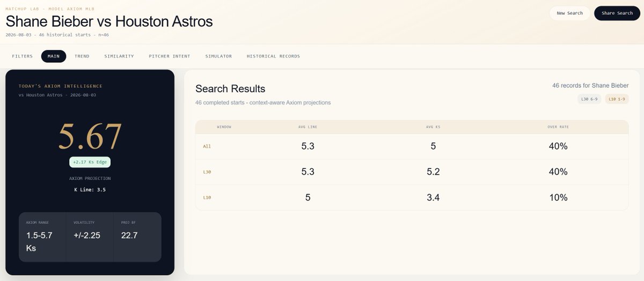Click the K Line: 3.5 text
Image resolution: width=644 pixels, height=281 pixels.
(90, 189)
